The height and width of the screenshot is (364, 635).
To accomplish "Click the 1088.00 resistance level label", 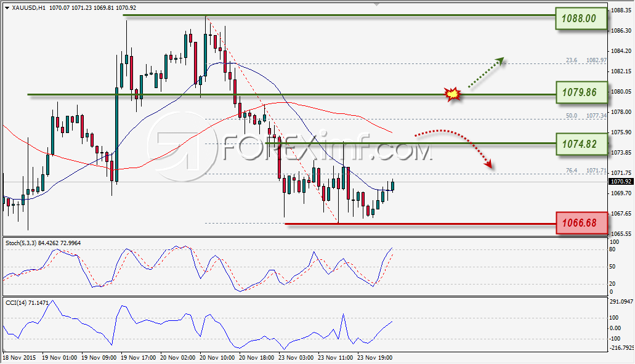I will point(581,18).
